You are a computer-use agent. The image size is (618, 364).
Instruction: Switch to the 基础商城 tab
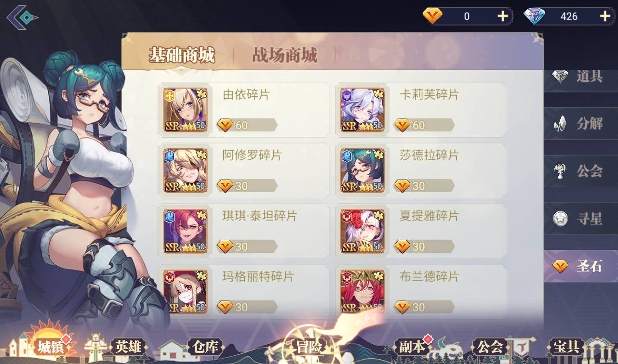click(x=181, y=55)
